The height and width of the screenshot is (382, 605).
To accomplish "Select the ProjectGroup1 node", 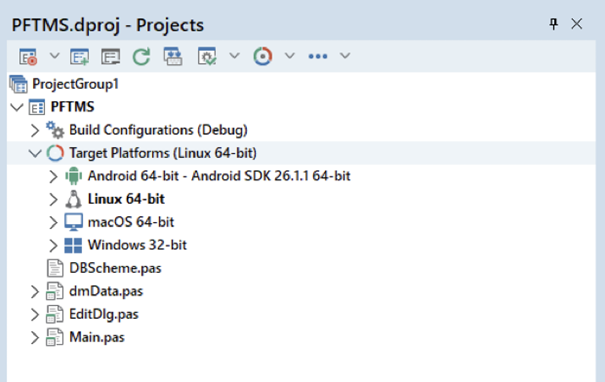I will [x=75, y=84].
